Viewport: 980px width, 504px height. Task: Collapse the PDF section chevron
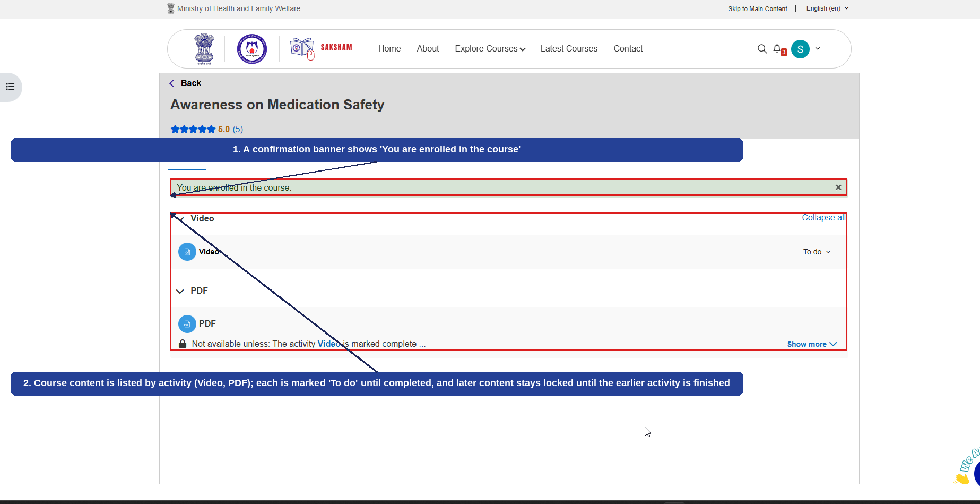pyautogui.click(x=180, y=291)
